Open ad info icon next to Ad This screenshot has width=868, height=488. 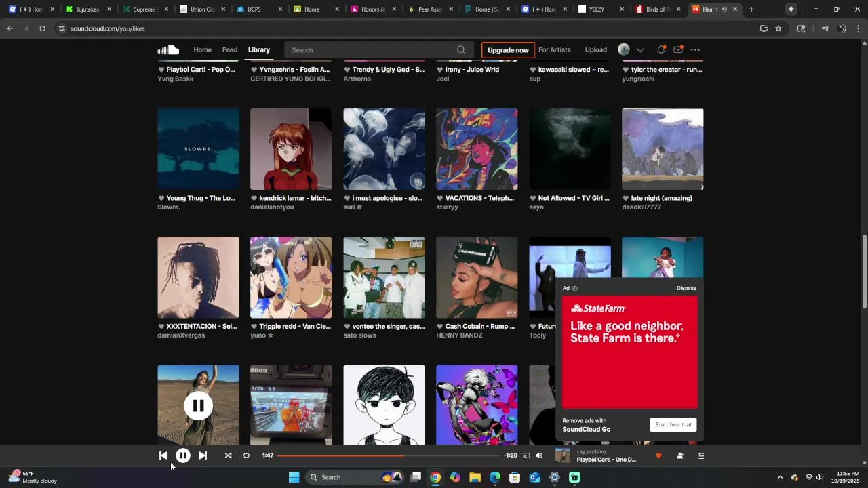(575, 289)
